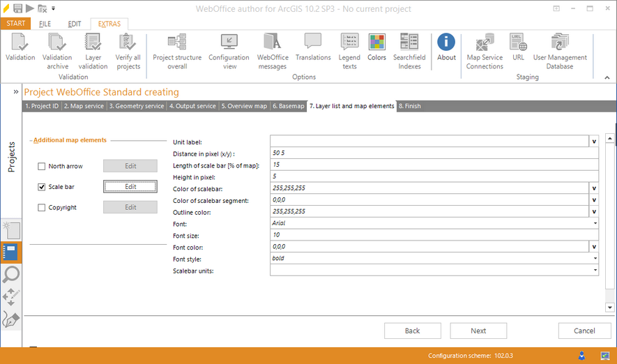Expand the Projects side panel
The image size is (617, 364).
pyautogui.click(x=16, y=92)
